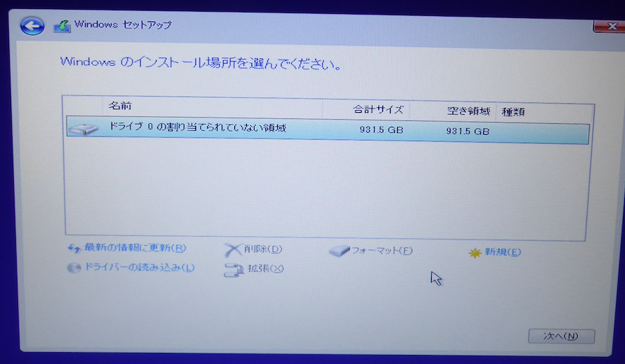Screen dimensions: 625x364
Task: Click the 拡張(X) extend link
Action: [265, 269]
